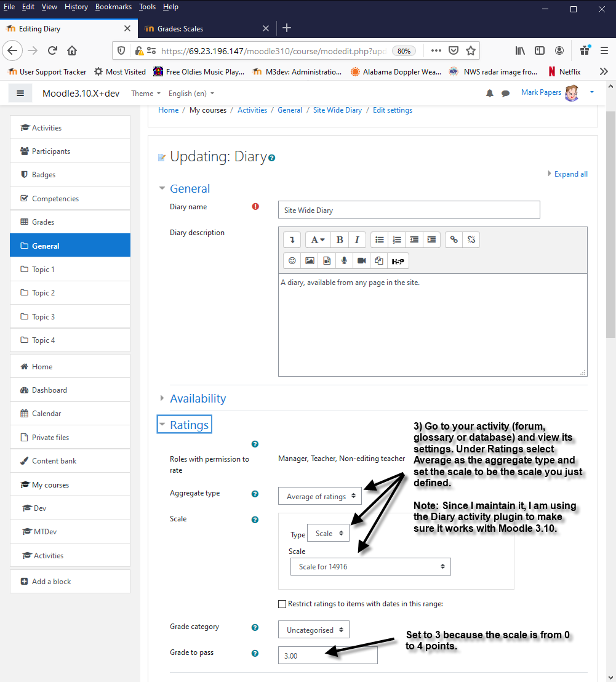Expand the Availability section

point(198,398)
